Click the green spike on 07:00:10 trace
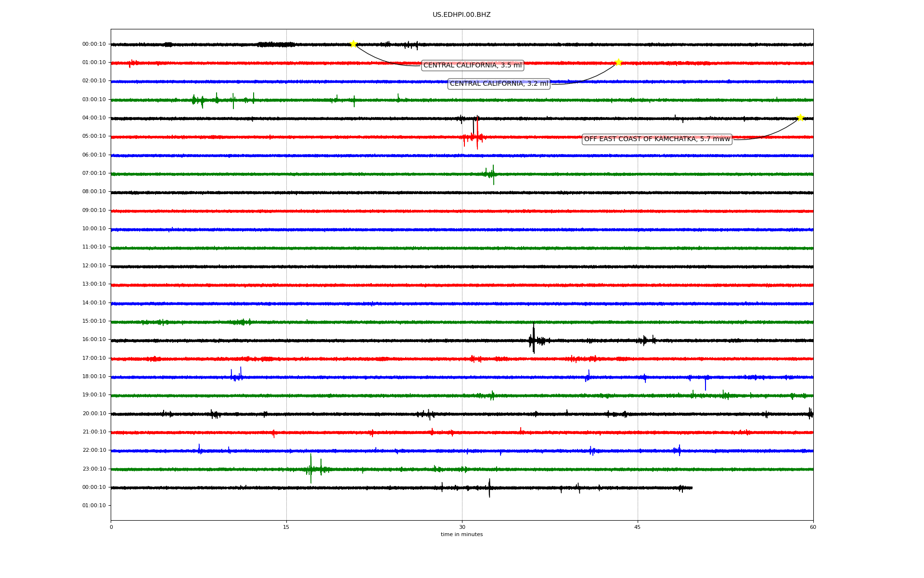 [493, 174]
